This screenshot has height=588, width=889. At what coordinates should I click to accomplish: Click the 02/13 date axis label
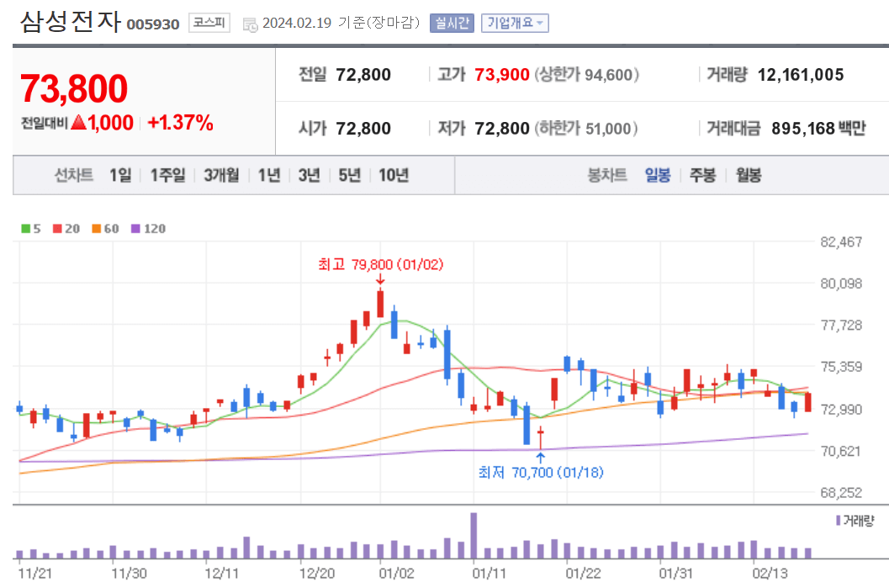770,573
